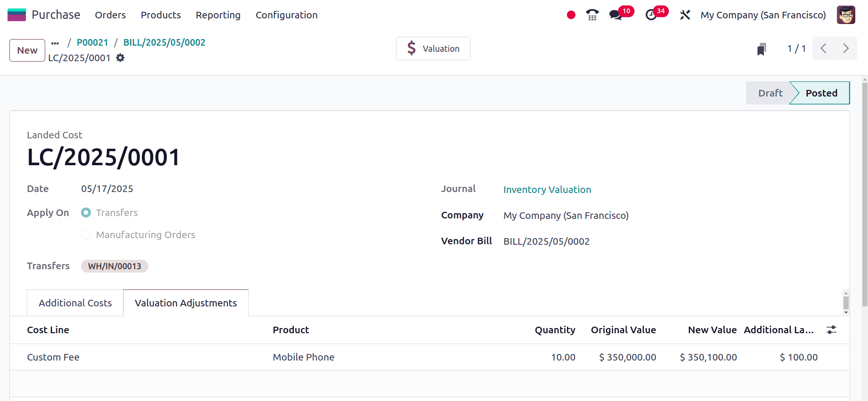The width and height of the screenshot is (868, 401).
Task: Open company switcher My Company (San Francisco)
Action: click(763, 15)
